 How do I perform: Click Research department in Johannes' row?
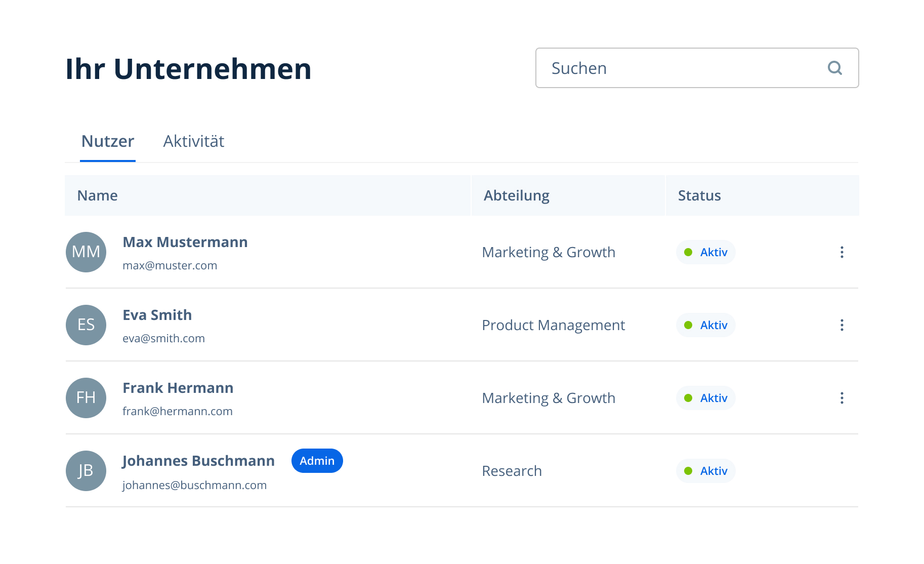click(512, 471)
